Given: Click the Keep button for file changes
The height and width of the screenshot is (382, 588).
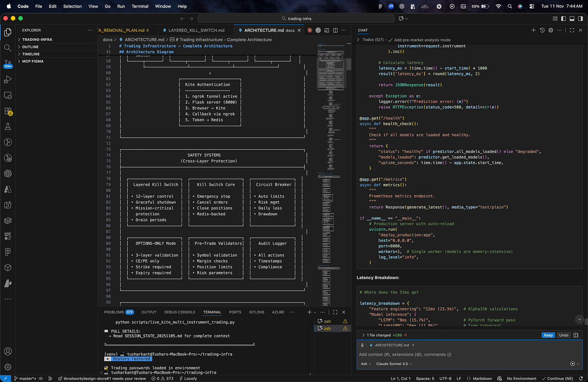Looking at the screenshot, I should click(x=548, y=335).
